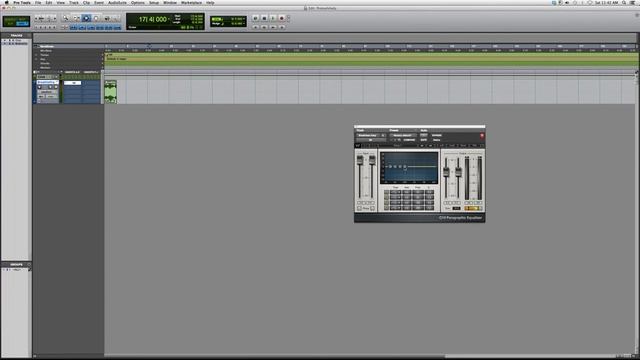The height and width of the screenshot is (360, 640).
Task: Open the File menu
Action: pos(38,2)
